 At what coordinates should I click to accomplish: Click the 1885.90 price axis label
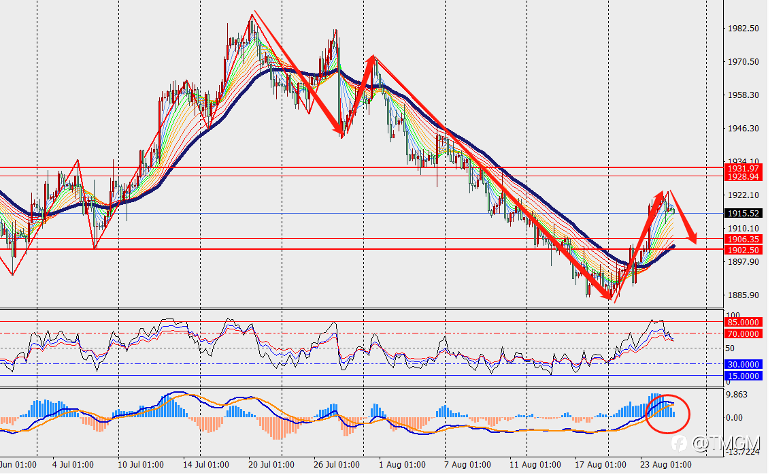(x=743, y=296)
